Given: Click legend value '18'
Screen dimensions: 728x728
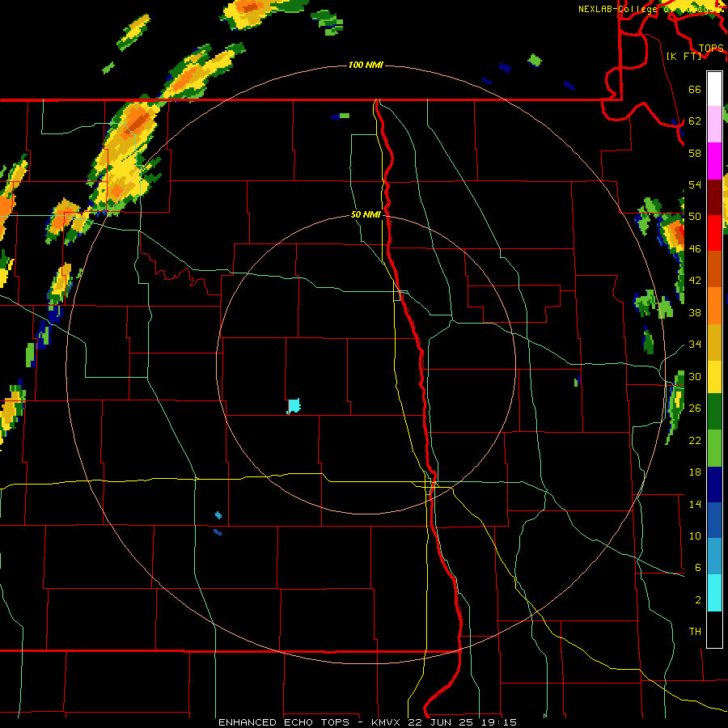Looking at the screenshot, I should click(695, 472).
